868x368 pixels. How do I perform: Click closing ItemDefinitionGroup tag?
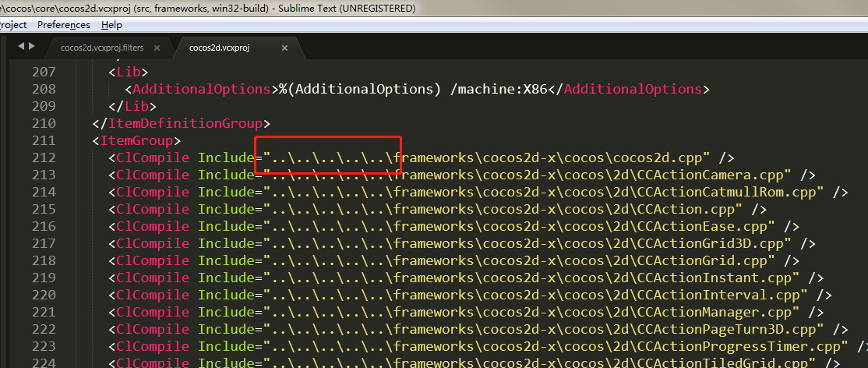pos(182,124)
